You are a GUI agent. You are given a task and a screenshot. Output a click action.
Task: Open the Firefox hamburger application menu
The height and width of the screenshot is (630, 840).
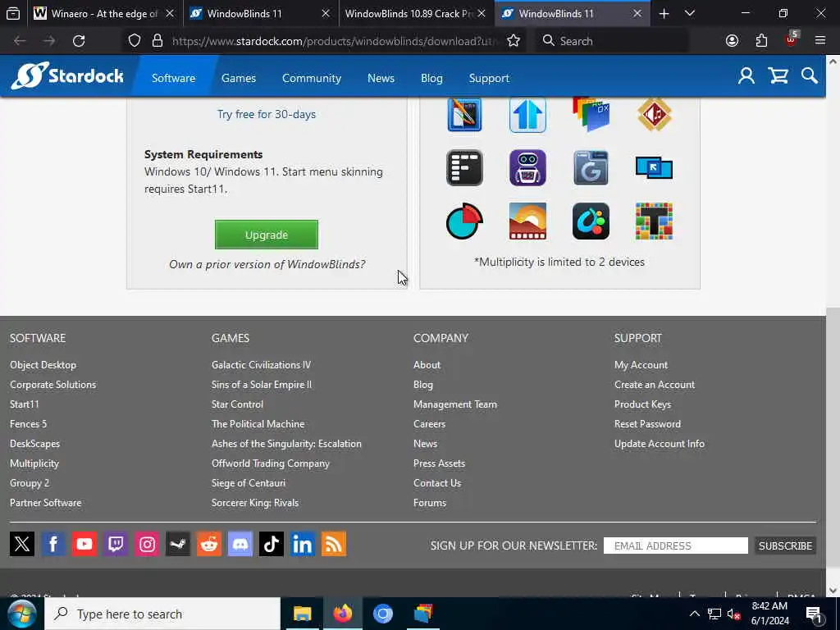point(819,41)
